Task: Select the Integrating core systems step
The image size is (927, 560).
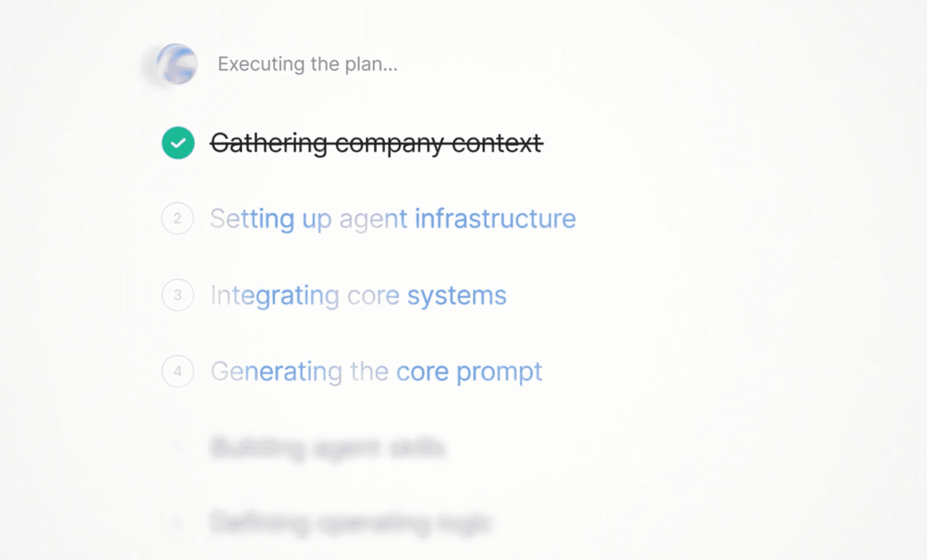Action: (358, 296)
